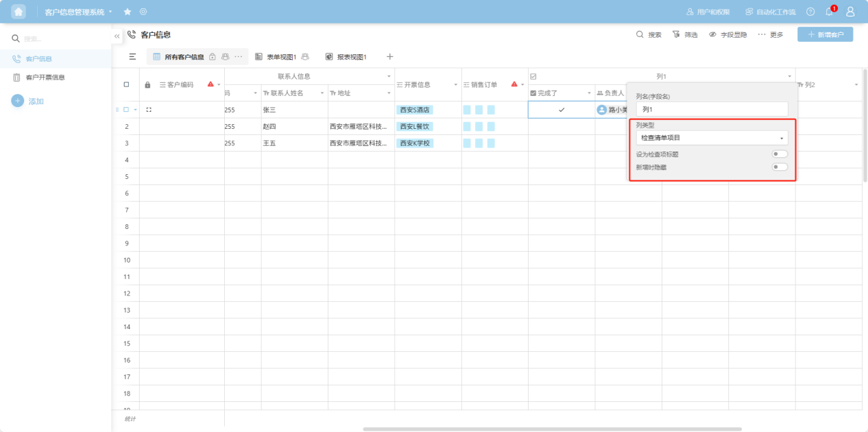Switch to 报表视图1 tab
The height and width of the screenshot is (432, 868).
pyautogui.click(x=351, y=57)
